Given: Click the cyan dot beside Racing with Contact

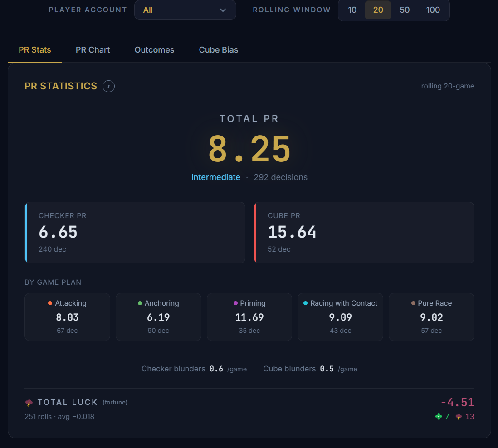Looking at the screenshot, I should [x=305, y=303].
